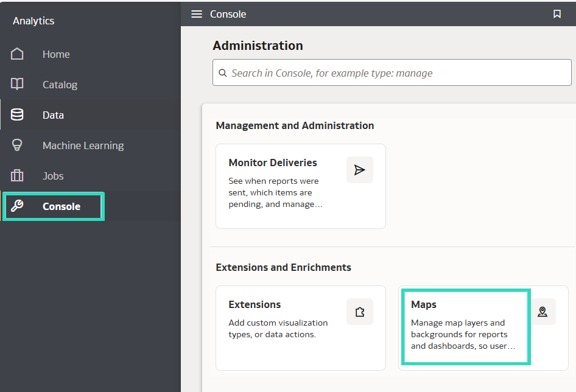Click the Monitor Deliveries paper plane icon
This screenshot has height=392, width=576.
click(x=360, y=170)
